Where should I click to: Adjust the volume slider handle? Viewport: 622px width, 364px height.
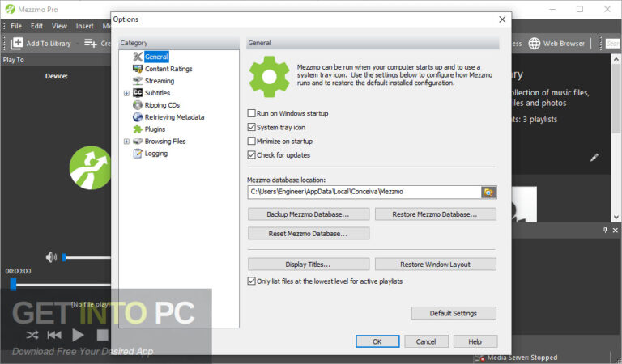pos(64,257)
